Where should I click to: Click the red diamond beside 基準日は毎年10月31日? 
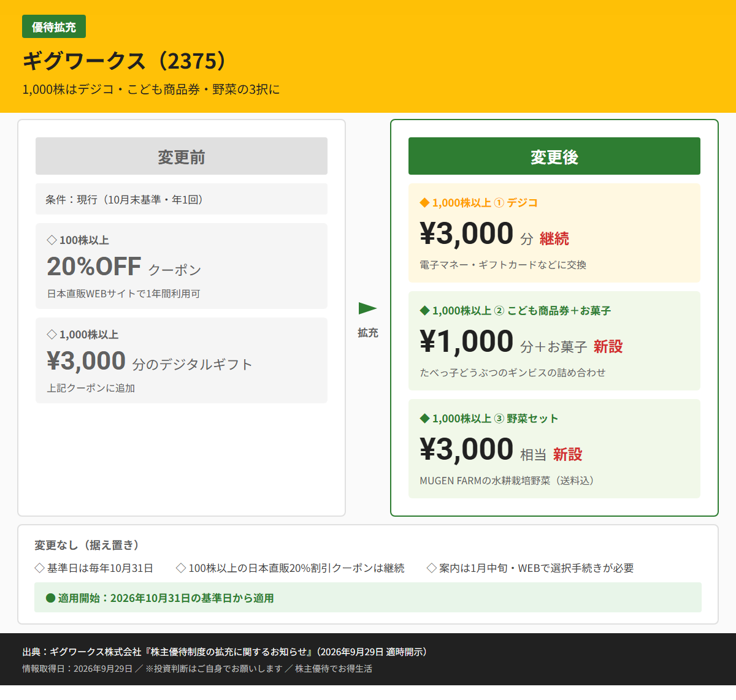click(x=40, y=568)
